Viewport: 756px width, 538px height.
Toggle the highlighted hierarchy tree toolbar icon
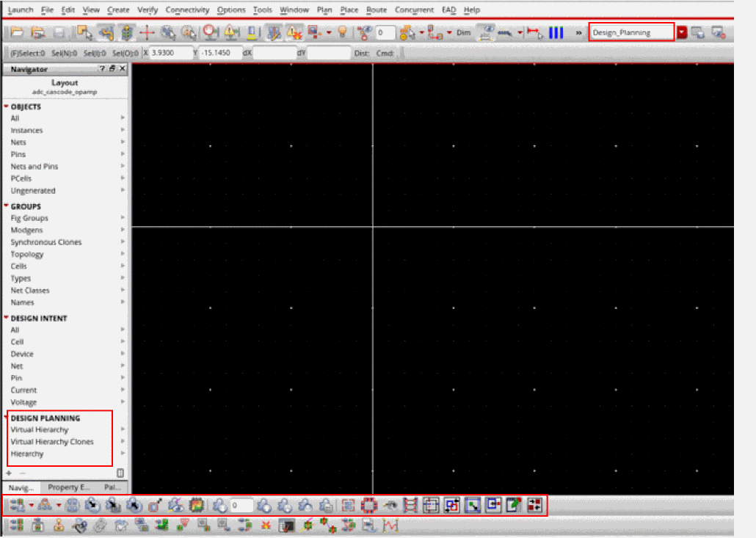point(127,32)
